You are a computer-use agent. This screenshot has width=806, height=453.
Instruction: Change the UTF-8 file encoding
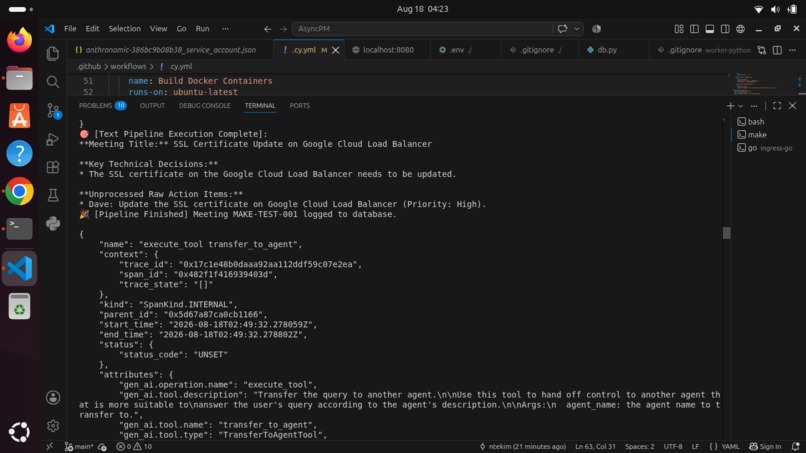[x=673, y=446]
